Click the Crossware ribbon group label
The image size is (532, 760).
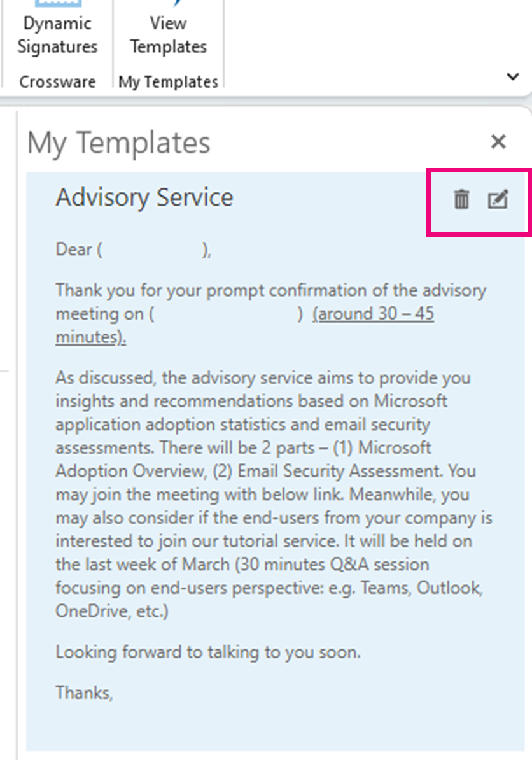57,82
